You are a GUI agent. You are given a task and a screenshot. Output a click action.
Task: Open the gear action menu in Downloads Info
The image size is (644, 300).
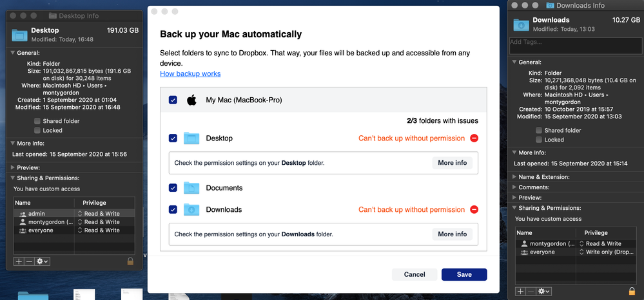[544, 292]
